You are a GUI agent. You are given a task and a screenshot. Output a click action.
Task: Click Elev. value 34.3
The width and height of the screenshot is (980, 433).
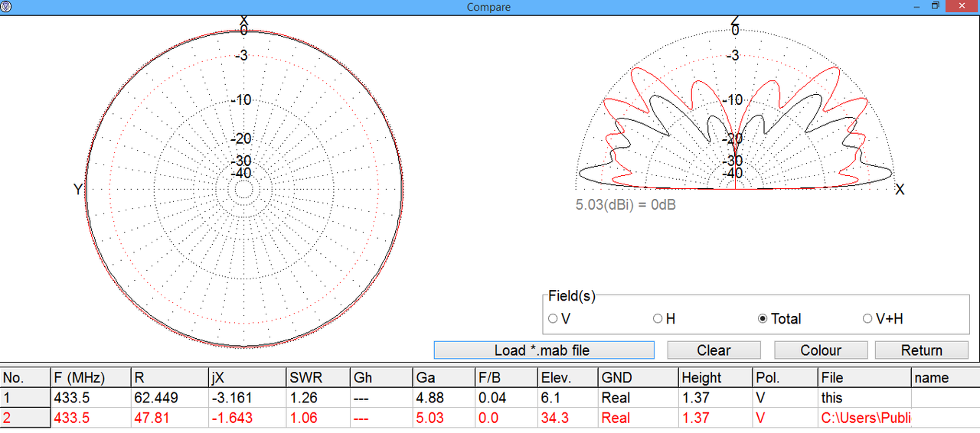(x=554, y=418)
